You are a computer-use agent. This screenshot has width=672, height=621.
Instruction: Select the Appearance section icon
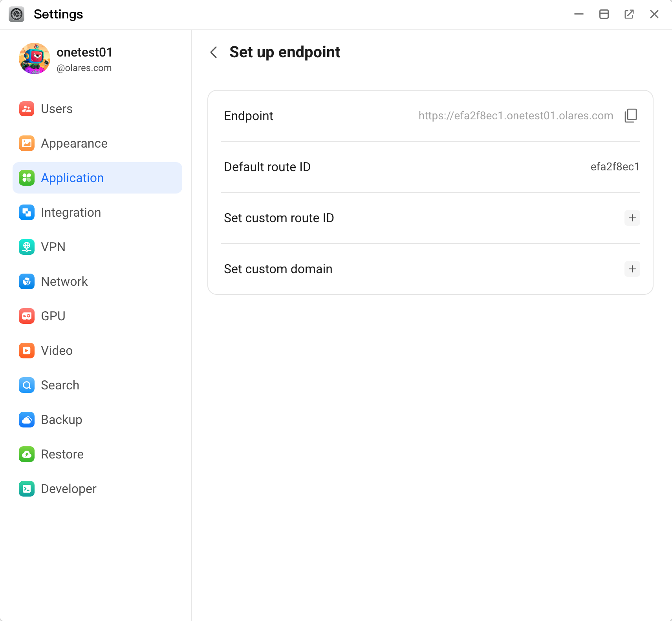26,143
